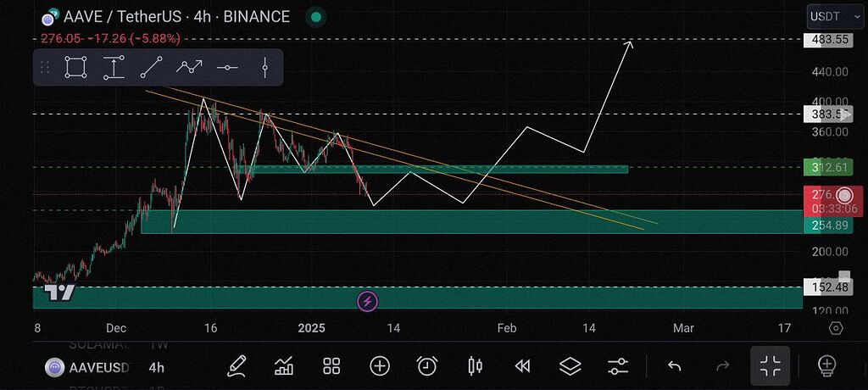The height and width of the screenshot is (390, 868).
Task: Select the rectangle drawing tool
Action: click(x=75, y=68)
